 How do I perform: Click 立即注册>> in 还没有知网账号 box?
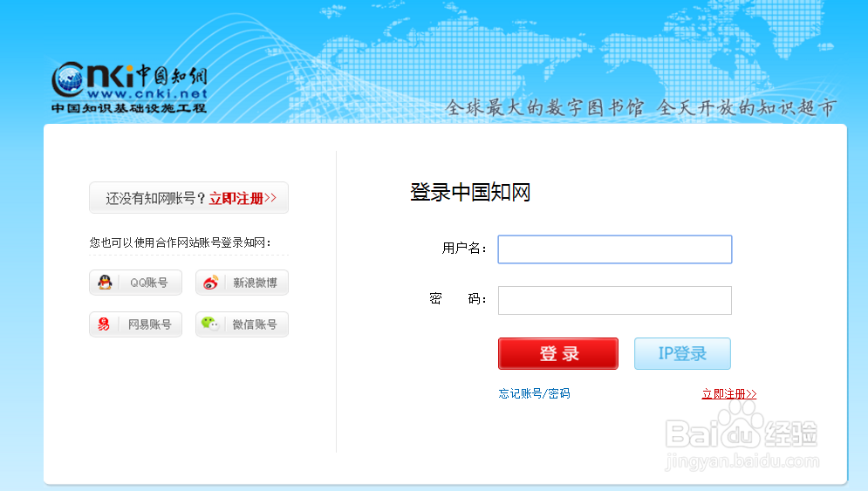[243, 198]
